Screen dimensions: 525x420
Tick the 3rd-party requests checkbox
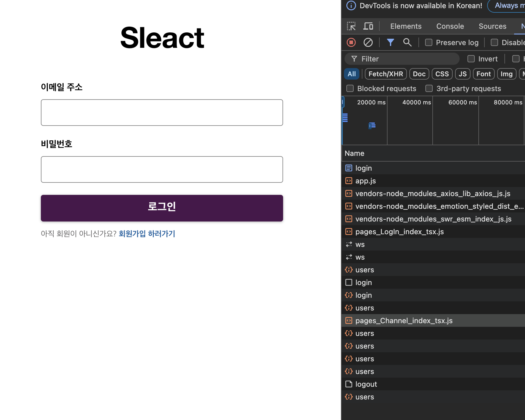429,88
